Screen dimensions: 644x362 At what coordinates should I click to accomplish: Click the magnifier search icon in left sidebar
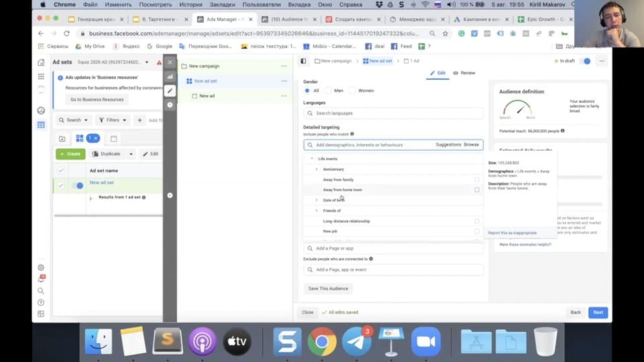click(x=41, y=290)
